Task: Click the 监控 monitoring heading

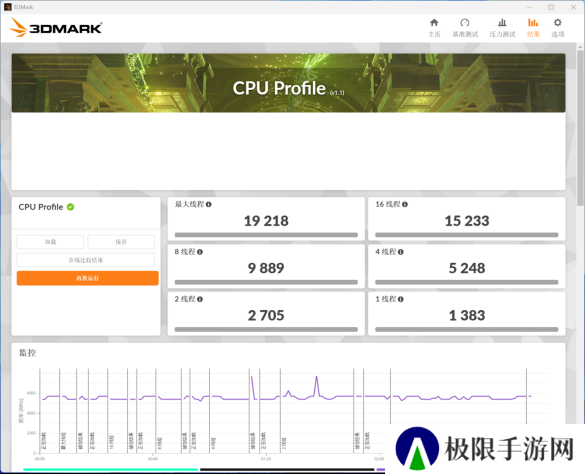Action: [x=28, y=353]
